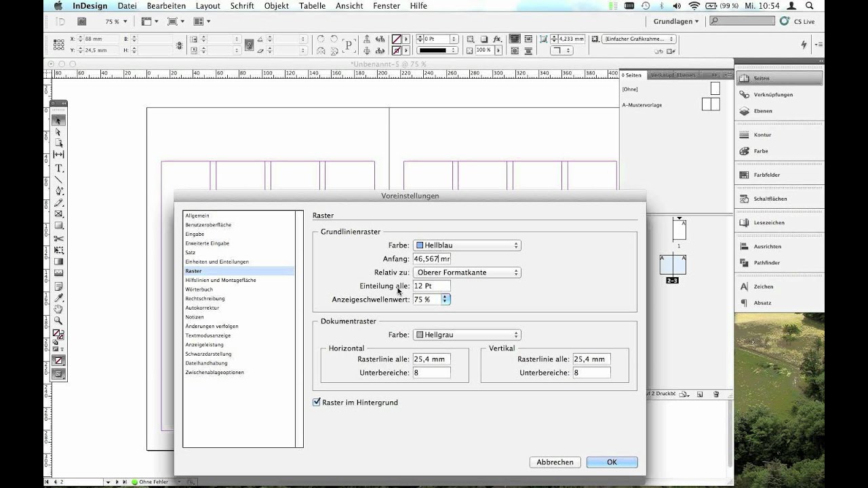
Task: Toggle the width and height constrain link
Action: click(179, 45)
